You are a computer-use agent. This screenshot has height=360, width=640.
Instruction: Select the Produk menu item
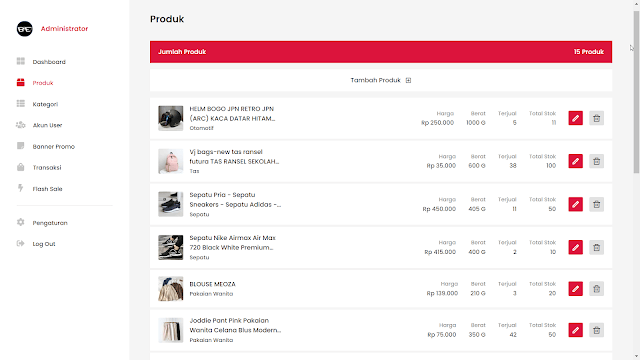[x=43, y=83]
